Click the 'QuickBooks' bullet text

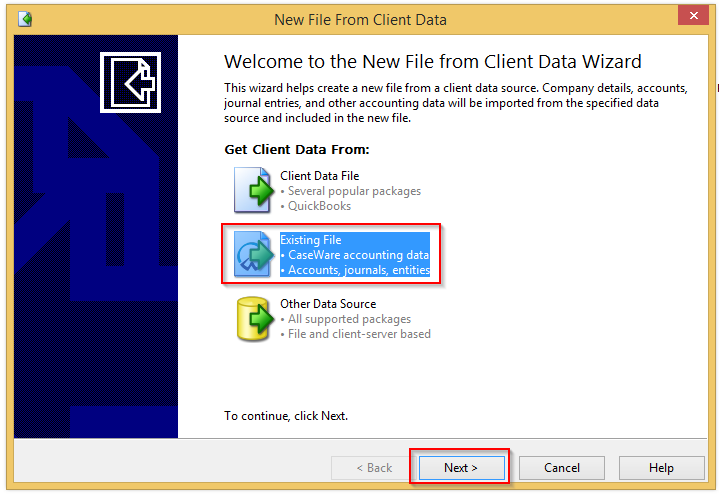[319, 206]
